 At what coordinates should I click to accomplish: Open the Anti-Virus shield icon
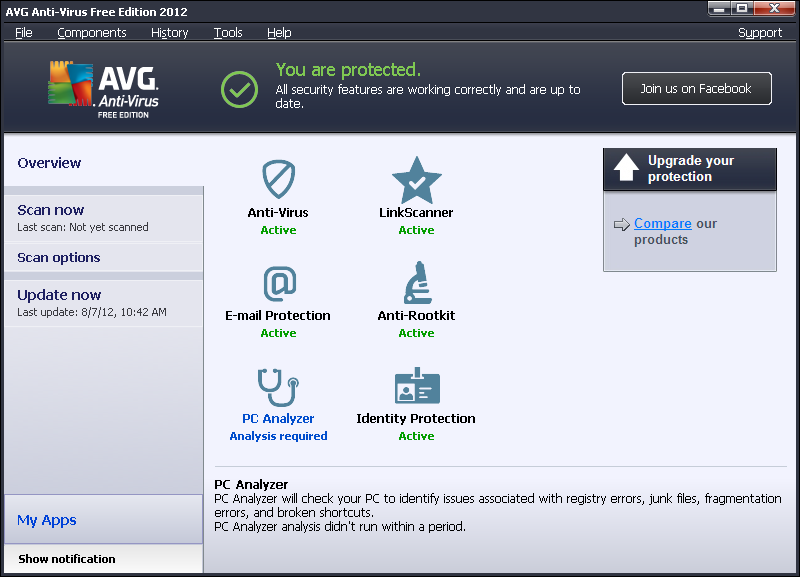click(278, 180)
